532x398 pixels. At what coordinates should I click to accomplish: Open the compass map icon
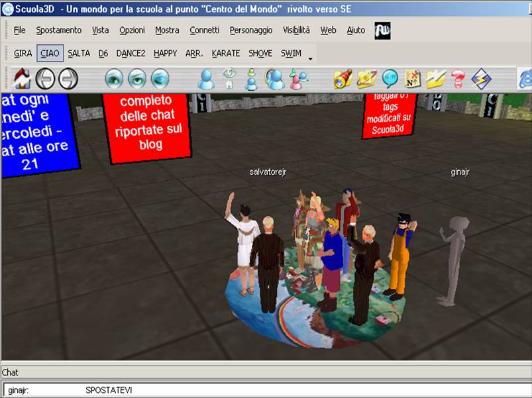point(413,79)
